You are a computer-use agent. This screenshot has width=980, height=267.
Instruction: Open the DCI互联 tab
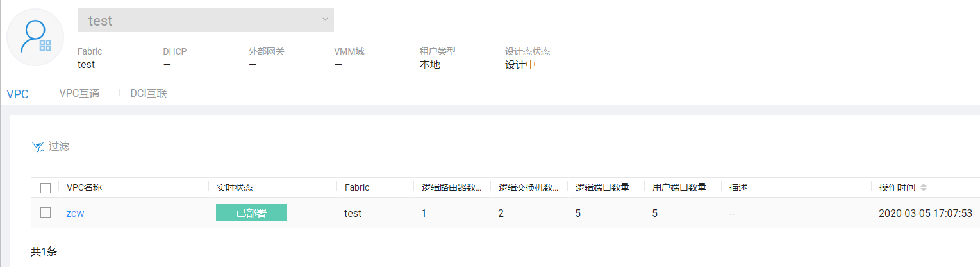(149, 94)
